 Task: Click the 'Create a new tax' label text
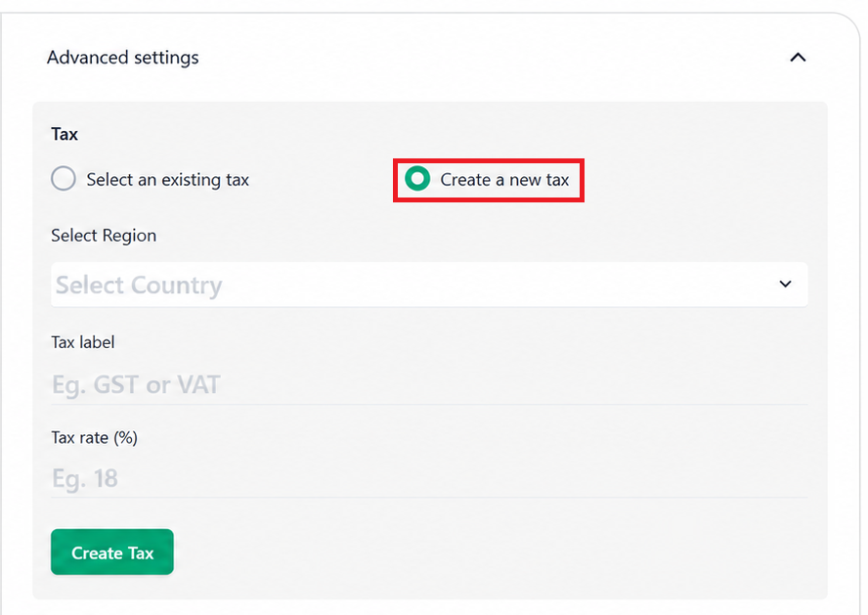click(x=504, y=180)
